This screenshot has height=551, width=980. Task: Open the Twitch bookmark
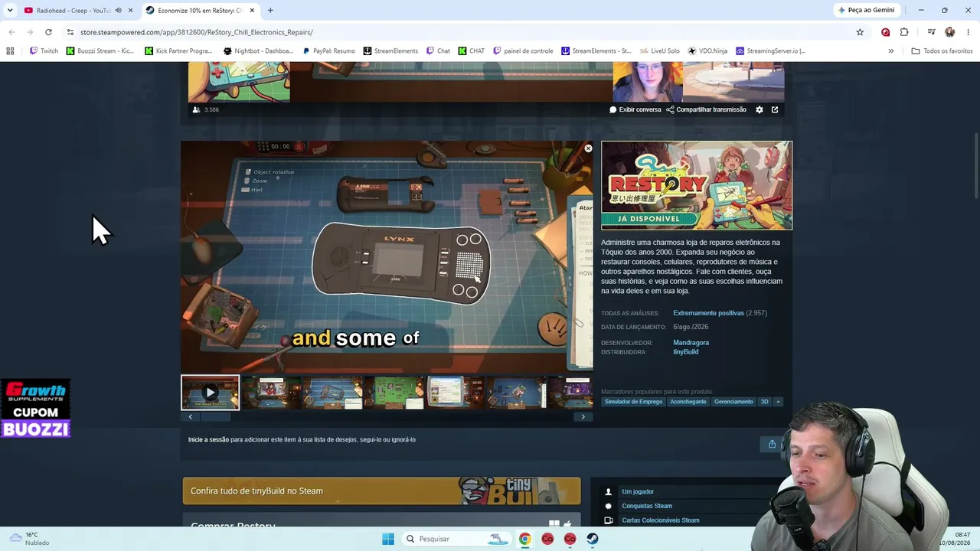[44, 51]
